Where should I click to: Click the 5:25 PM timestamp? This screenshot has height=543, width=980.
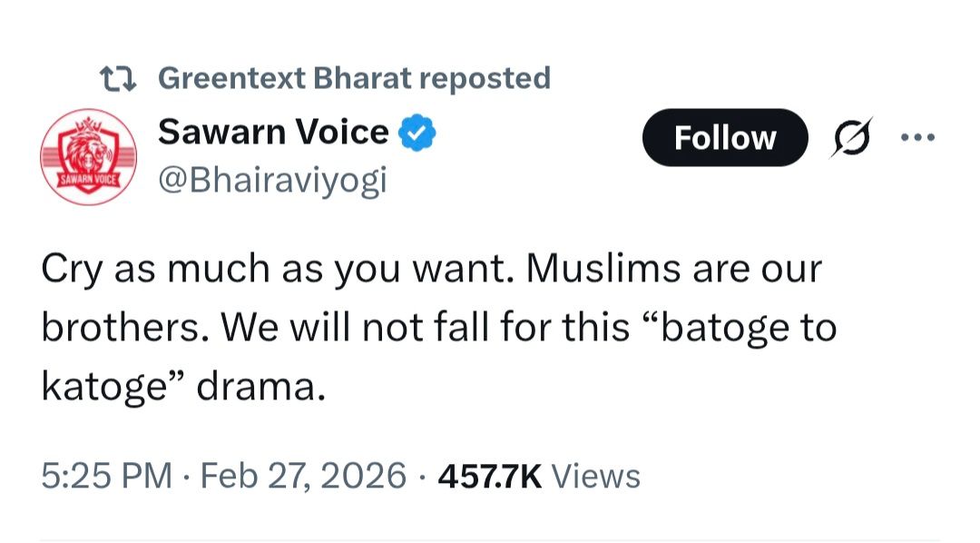(106, 476)
